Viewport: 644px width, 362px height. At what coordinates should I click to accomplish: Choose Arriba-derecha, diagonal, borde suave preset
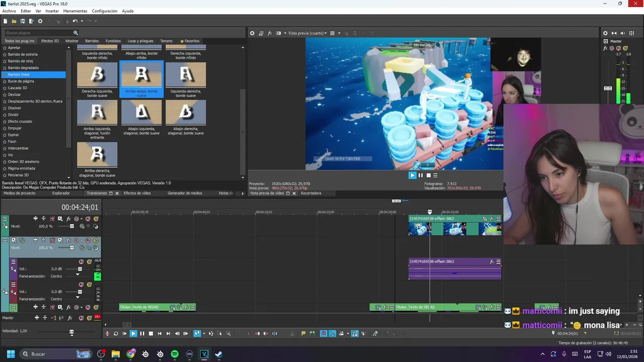[x=97, y=154]
